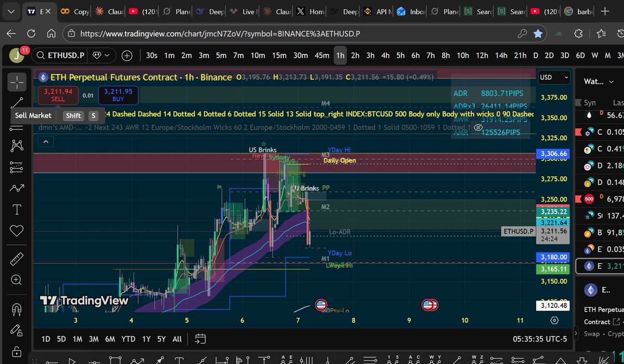
Task: Switch chart to 12h interval
Action: click(x=482, y=56)
